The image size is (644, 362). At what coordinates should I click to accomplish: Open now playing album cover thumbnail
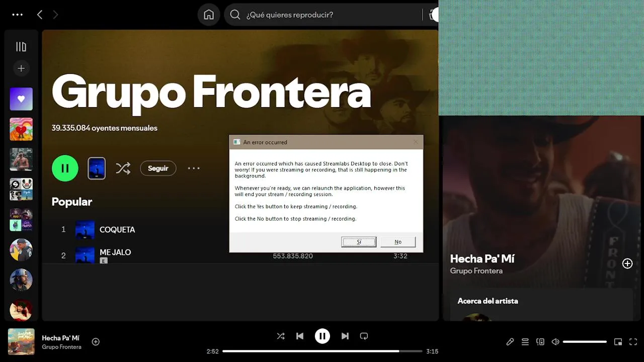[x=21, y=342]
